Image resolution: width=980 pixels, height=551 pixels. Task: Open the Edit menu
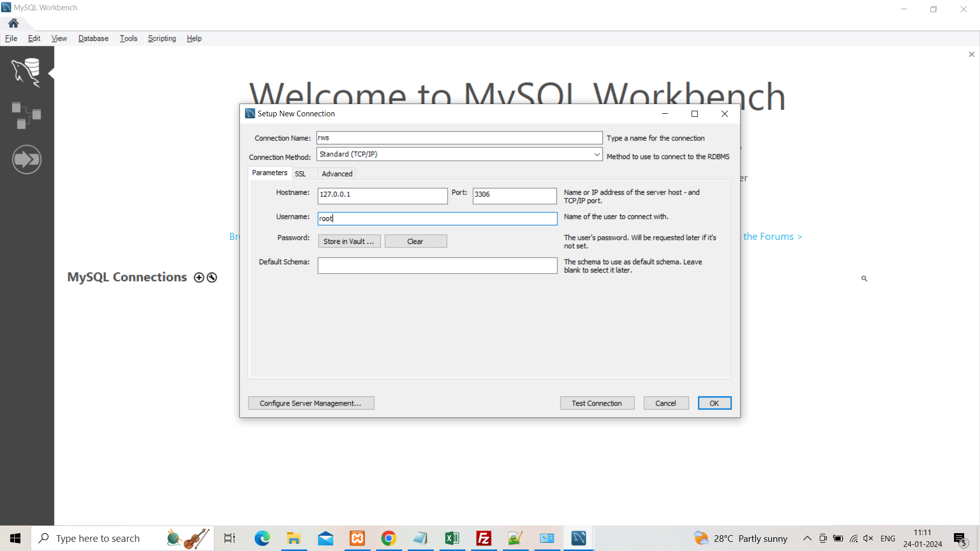pyautogui.click(x=34, y=38)
